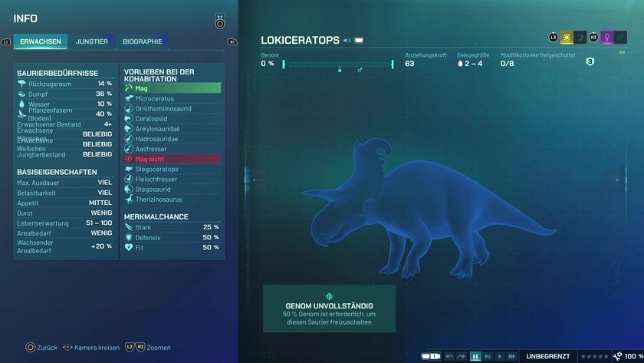The image size is (644, 363).
Task: Click the L1 shoulder prompt beside the tabs
Action: pyautogui.click(x=6, y=42)
